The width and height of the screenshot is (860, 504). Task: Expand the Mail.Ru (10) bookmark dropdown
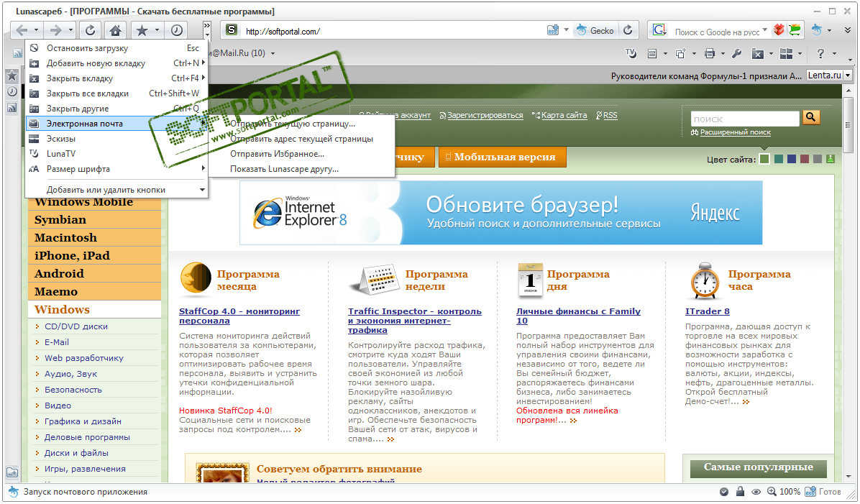click(x=273, y=53)
